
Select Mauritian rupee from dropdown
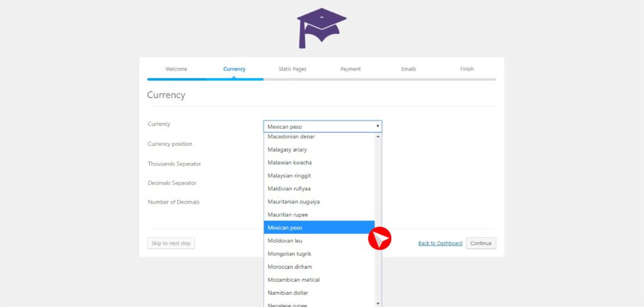[288, 215]
